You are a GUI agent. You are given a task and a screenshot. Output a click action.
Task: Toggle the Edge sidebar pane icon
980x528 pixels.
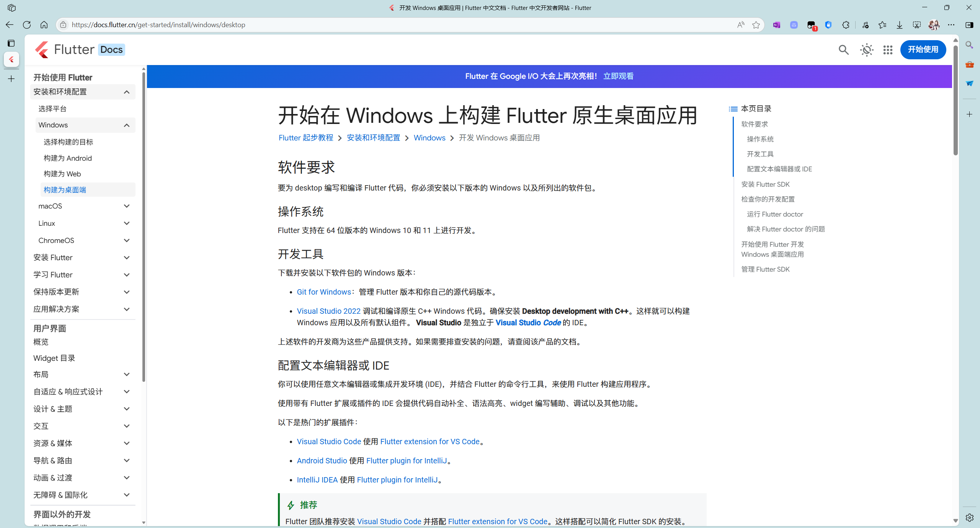point(969,25)
